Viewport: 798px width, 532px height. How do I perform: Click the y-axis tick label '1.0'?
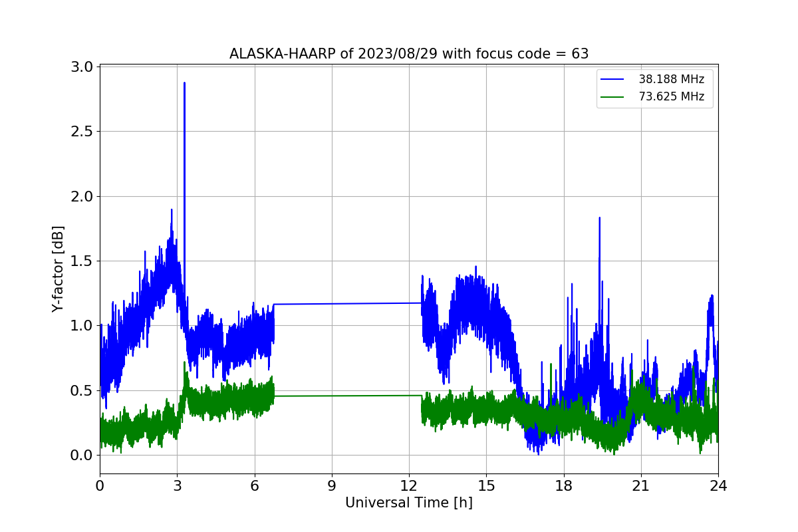click(82, 326)
